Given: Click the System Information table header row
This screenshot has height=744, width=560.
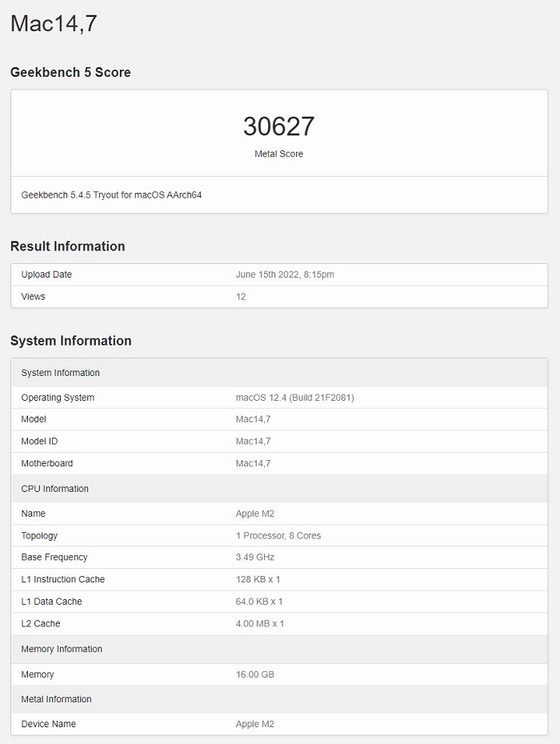Looking at the screenshot, I should click(279, 373).
